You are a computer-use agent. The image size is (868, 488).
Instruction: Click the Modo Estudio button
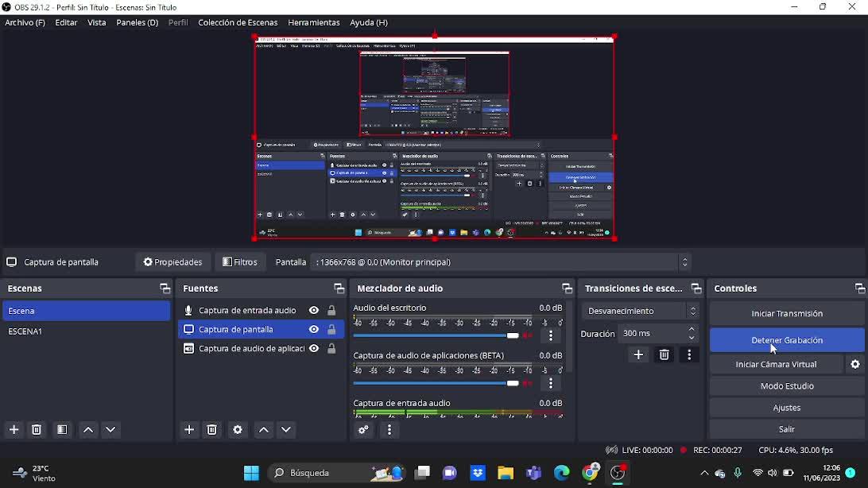pos(786,386)
